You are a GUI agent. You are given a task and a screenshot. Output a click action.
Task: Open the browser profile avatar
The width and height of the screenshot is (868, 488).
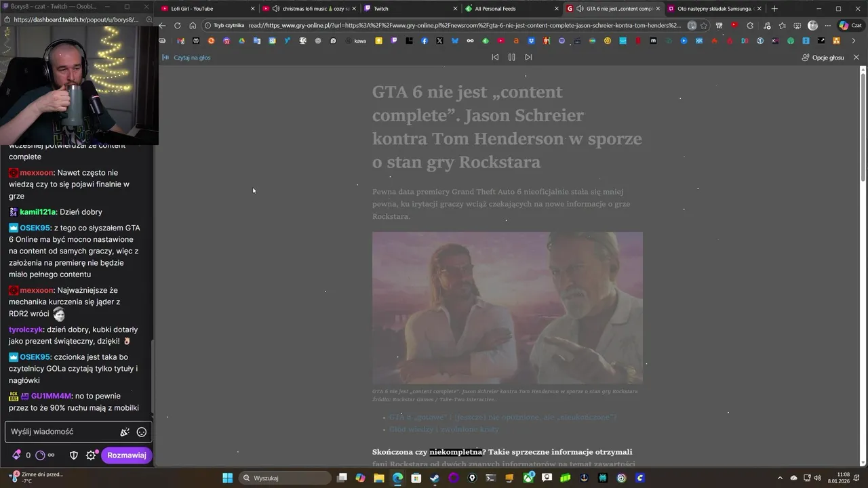pos(812,26)
